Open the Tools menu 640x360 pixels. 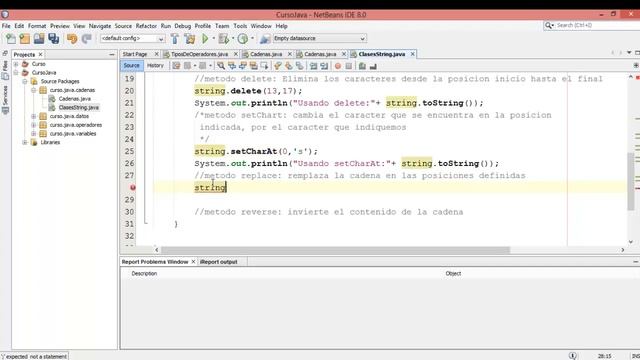pos(240,26)
